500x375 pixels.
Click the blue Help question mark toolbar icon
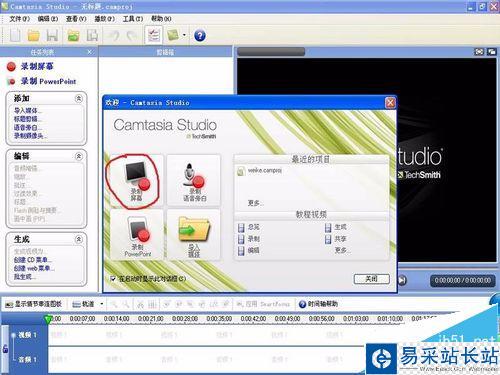[x=200, y=35]
